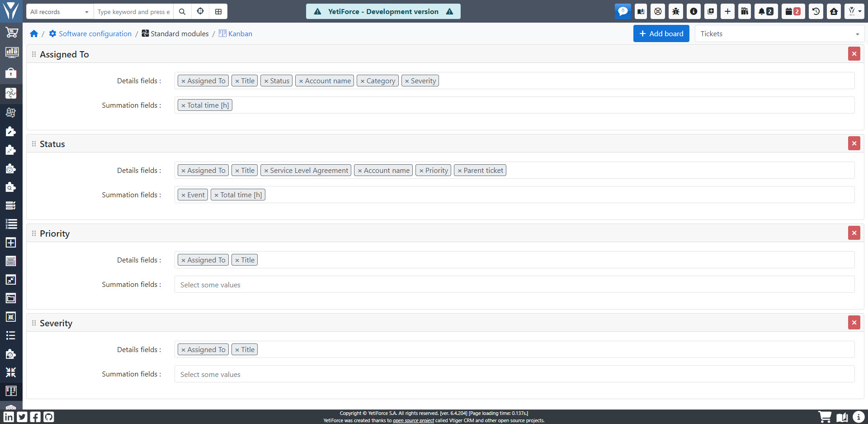
Task: Click the YetiForce logo
Action: pyautogui.click(x=11, y=10)
